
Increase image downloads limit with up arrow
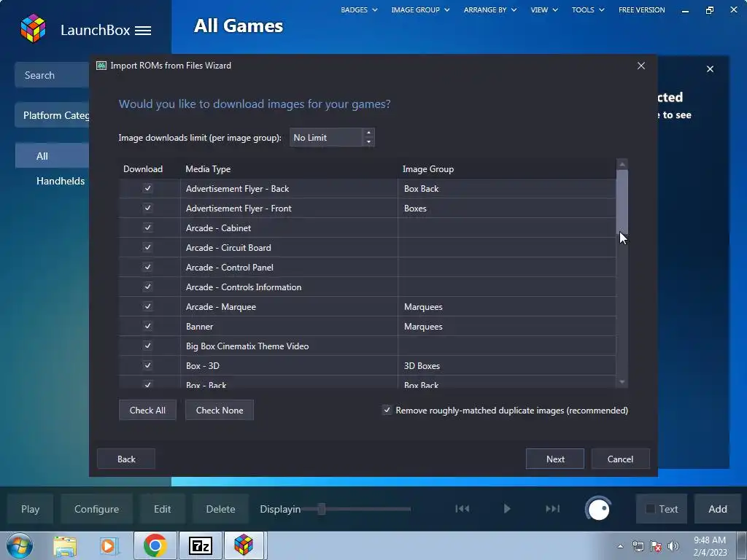pyautogui.click(x=368, y=133)
